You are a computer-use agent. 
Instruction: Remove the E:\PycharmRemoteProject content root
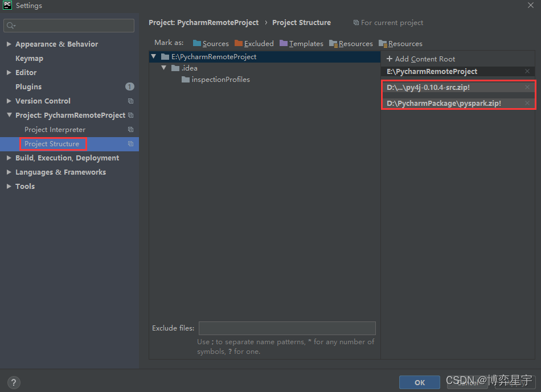(527, 71)
